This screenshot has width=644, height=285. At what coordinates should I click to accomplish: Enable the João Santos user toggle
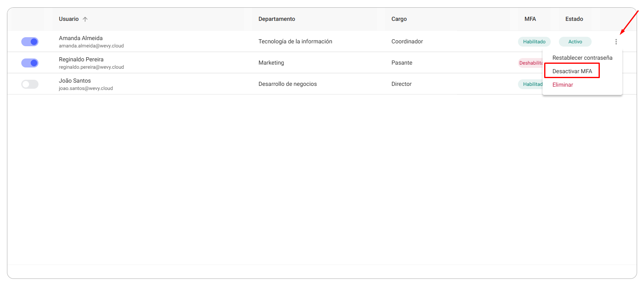pos(30,84)
